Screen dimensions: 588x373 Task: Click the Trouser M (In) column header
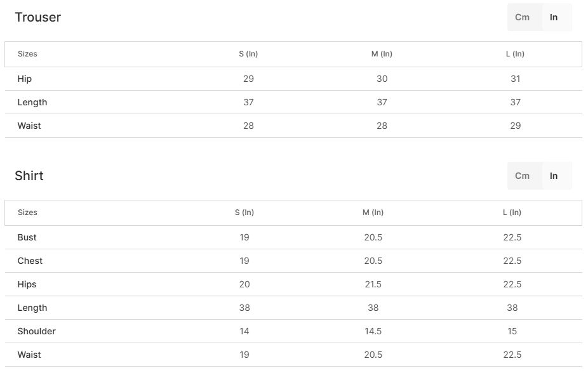(x=382, y=54)
